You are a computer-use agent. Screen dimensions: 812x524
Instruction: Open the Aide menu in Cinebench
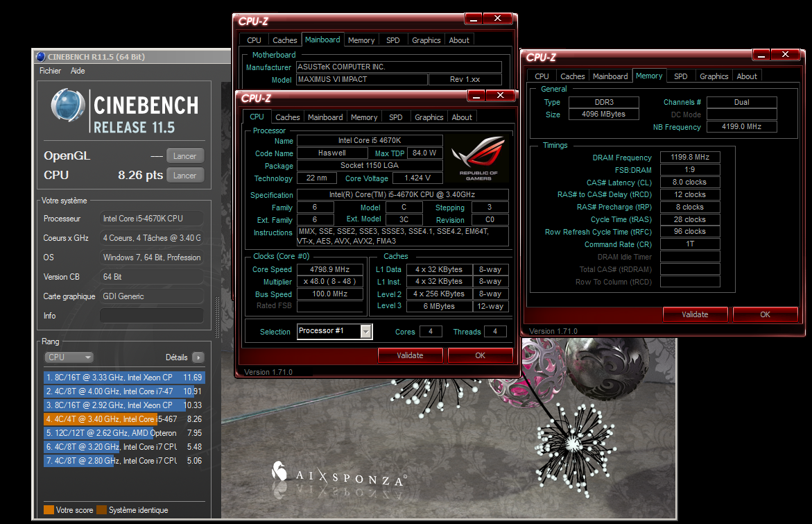78,71
